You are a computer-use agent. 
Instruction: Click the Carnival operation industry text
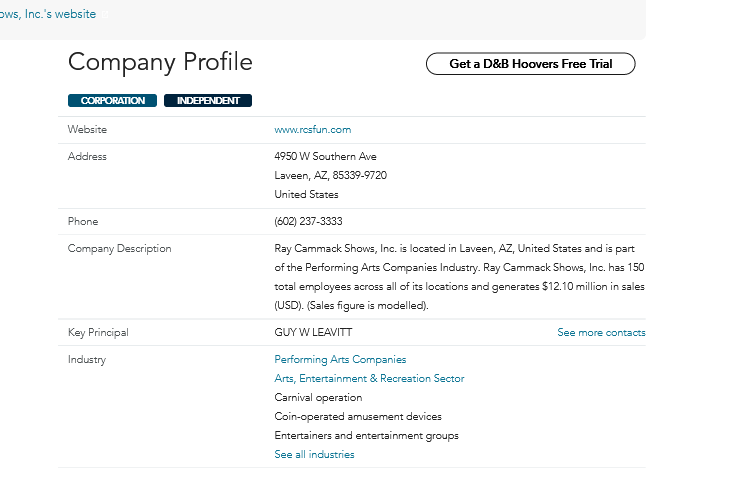pyautogui.click(x=318, y=397)
